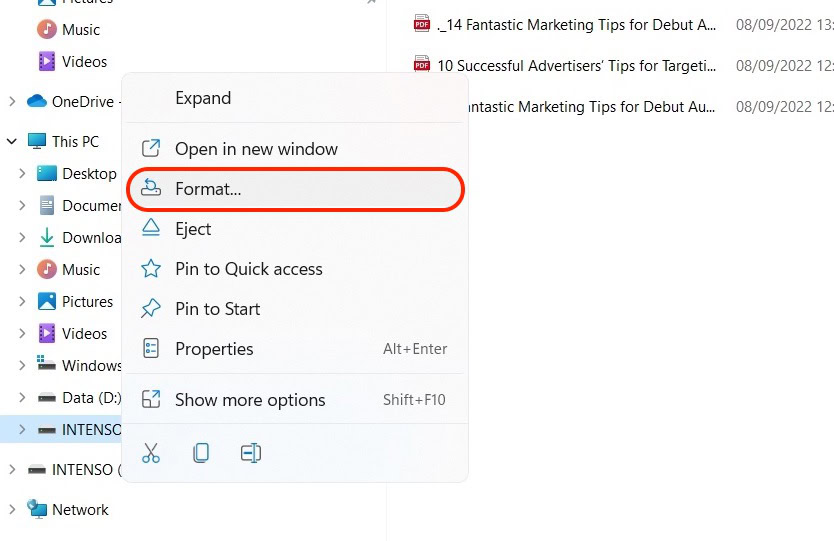Click the PDF icon of 10 Successful Advertisers file
The width and height of the screenshot is (834, 541).
pos(422,65)
